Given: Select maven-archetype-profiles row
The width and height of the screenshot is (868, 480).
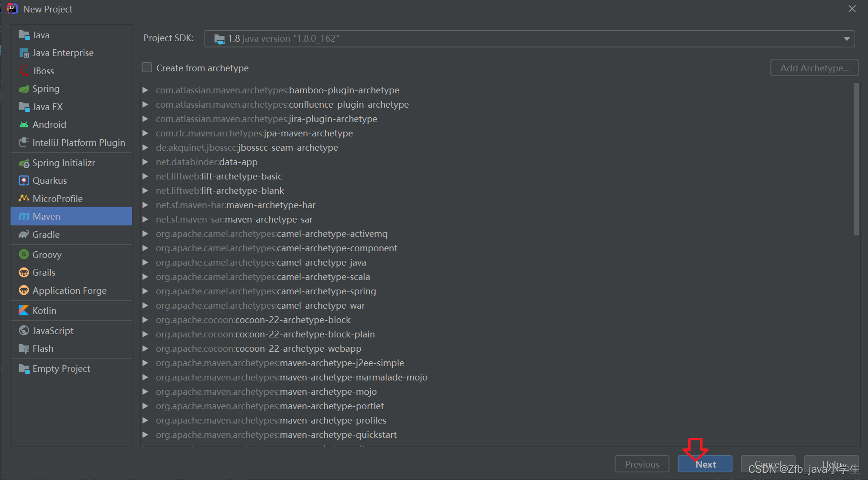Looking at the screenshot, I should tap(496, 420).
